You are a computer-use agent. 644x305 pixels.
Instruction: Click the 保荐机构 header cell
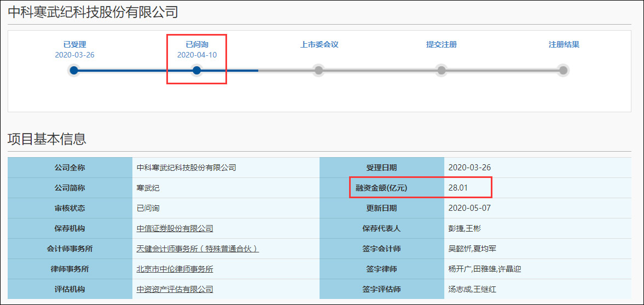(70, 228)
